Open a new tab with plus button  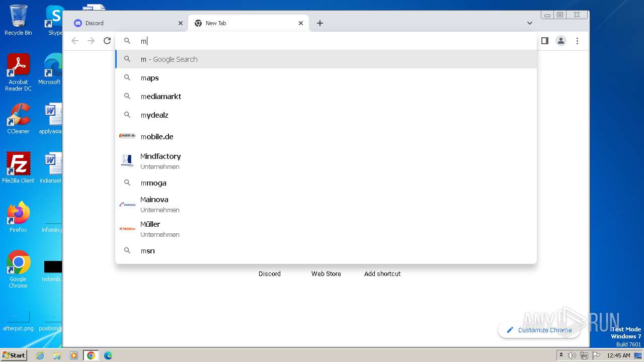click(320, 23)
